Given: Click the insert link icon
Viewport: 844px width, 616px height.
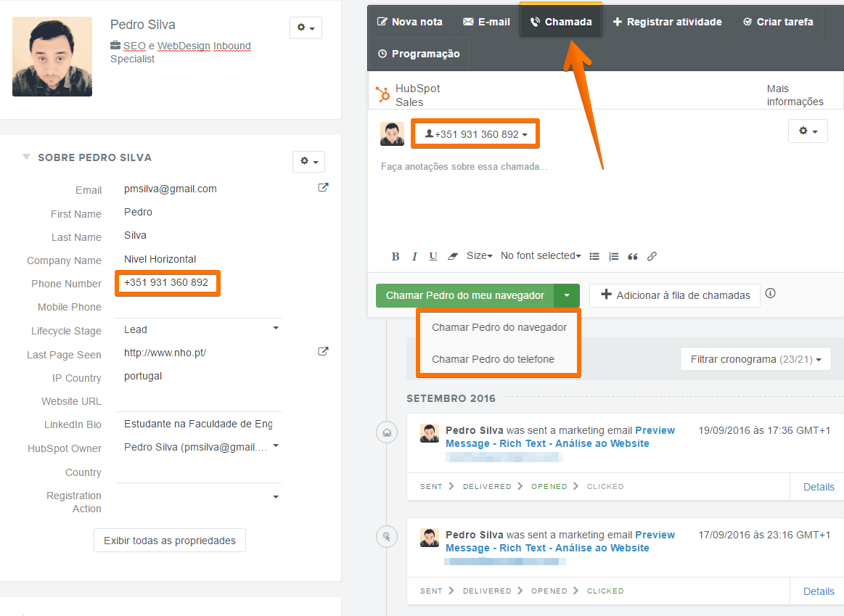Looking at the screenshot, I should pos(652,256).
